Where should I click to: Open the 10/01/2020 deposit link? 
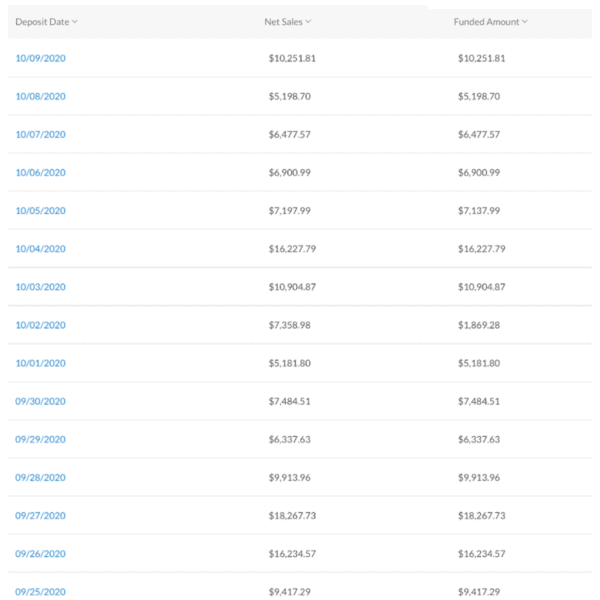coord(41,363)
